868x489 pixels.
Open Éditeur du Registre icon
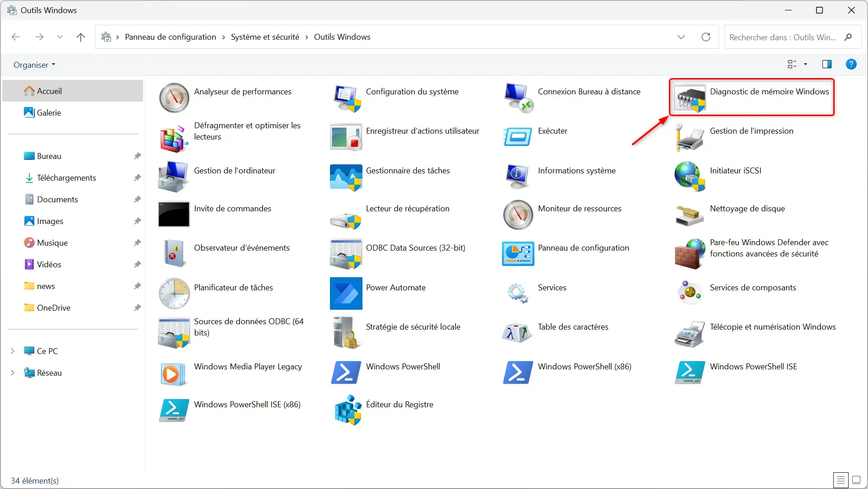coord(348,410)
